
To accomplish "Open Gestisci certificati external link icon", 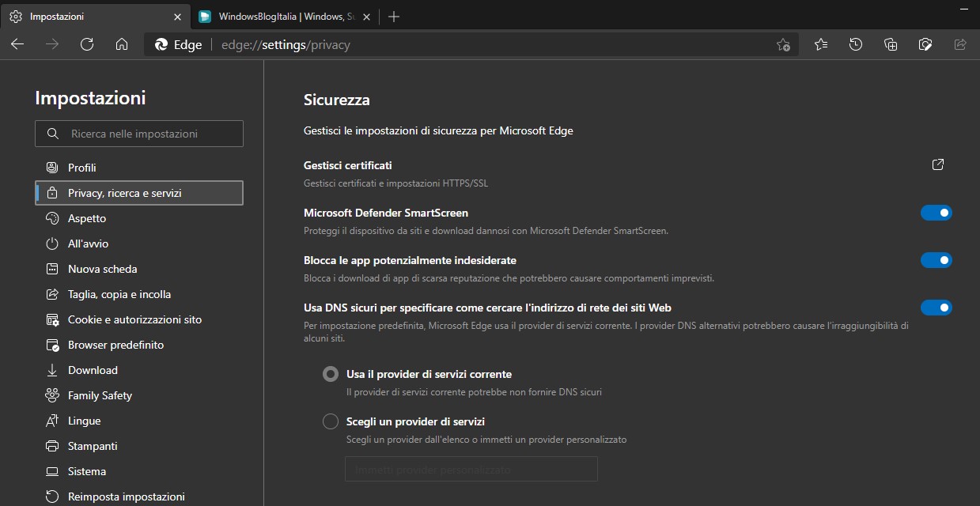I will [938, 164].
